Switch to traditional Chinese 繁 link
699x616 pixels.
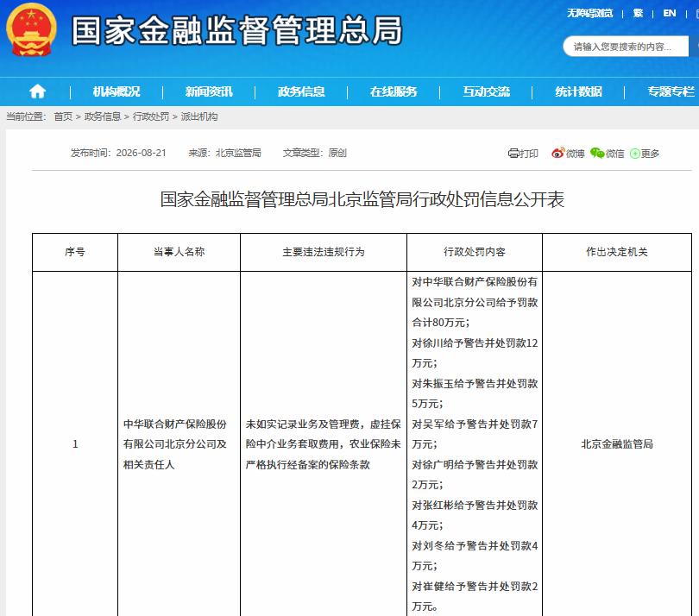click(638, 13)
